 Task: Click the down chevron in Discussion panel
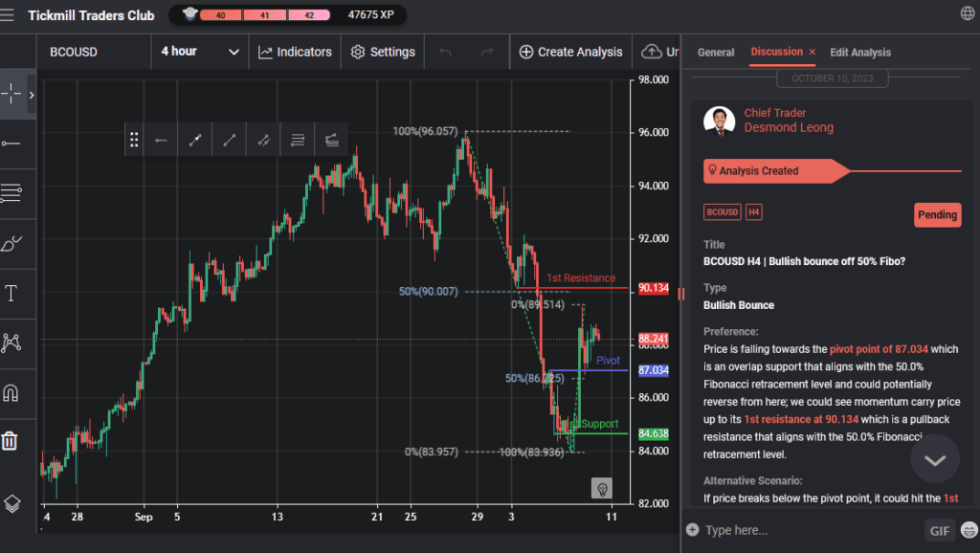tap(934, 458)
